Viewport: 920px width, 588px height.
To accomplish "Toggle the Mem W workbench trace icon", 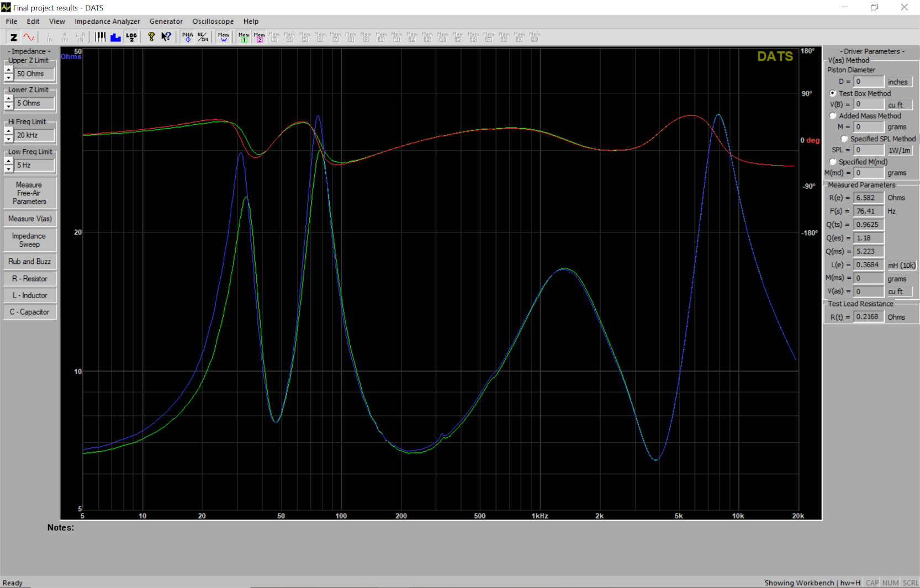I will coord(223,37).
